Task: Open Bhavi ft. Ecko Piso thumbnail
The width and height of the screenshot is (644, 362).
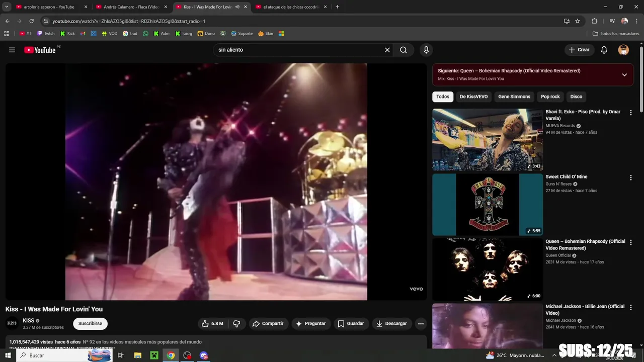Action: 488,140
